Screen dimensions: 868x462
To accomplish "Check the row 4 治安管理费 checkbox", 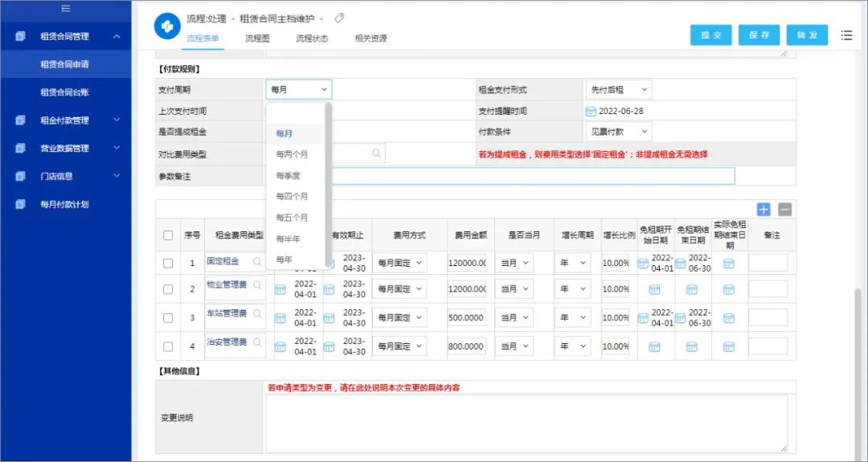I will pos(168,346).
